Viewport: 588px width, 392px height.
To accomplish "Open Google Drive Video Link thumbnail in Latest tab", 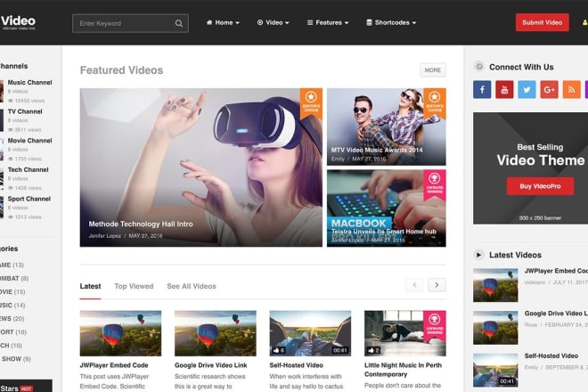I will (216, 333).
